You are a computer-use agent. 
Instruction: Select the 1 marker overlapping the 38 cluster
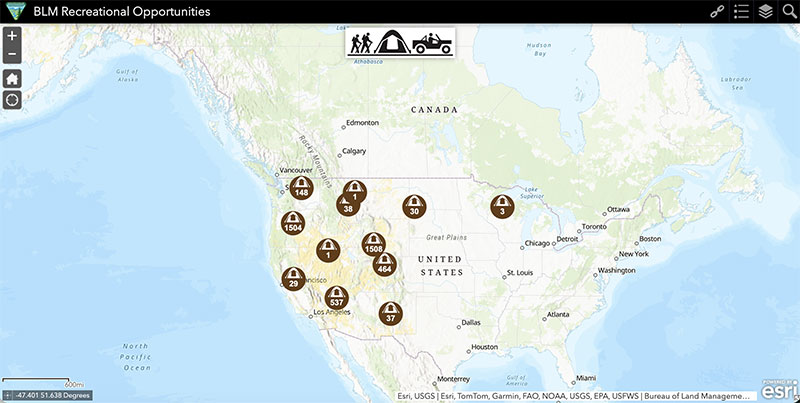click(x=355, y=191)
